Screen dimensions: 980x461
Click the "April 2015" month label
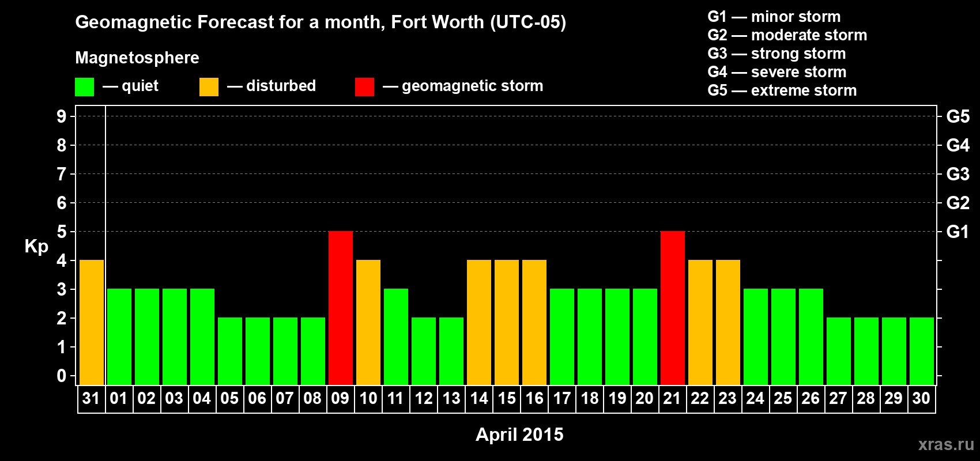click(519, 434)
